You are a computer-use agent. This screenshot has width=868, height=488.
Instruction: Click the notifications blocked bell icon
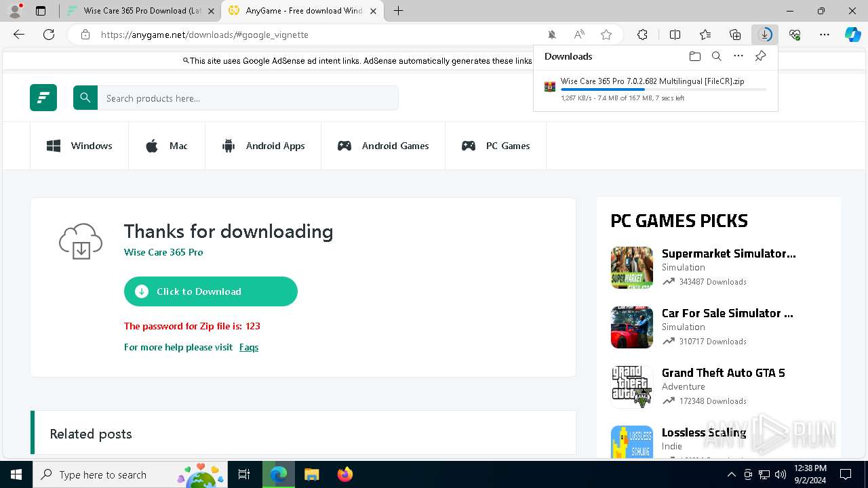[x=552, y=35]
